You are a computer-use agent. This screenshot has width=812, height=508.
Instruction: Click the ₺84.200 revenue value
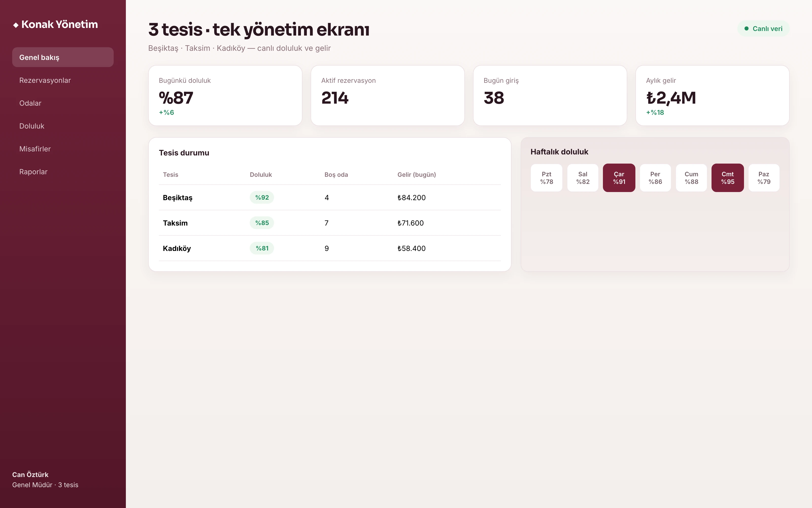coord(411,198)
